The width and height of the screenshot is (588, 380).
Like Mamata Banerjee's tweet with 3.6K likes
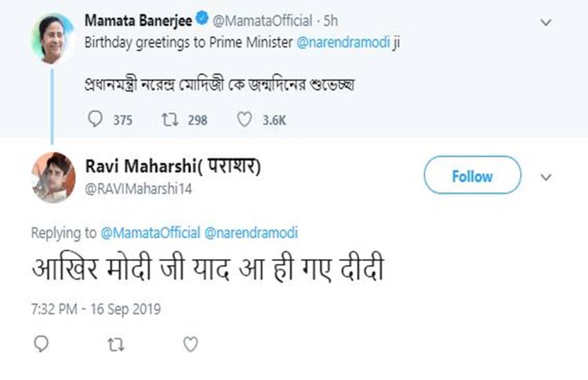pos(244,120)
